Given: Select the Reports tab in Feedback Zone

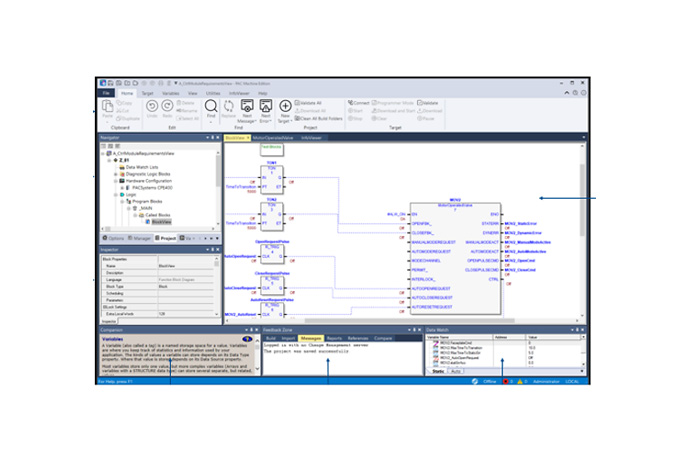Looking at the screenshot, I should [x=335, y=339].
